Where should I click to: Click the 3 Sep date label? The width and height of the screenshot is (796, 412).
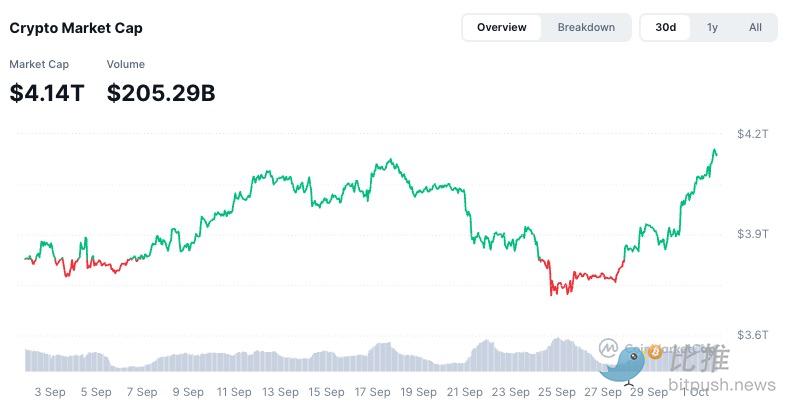pos(50,392)
